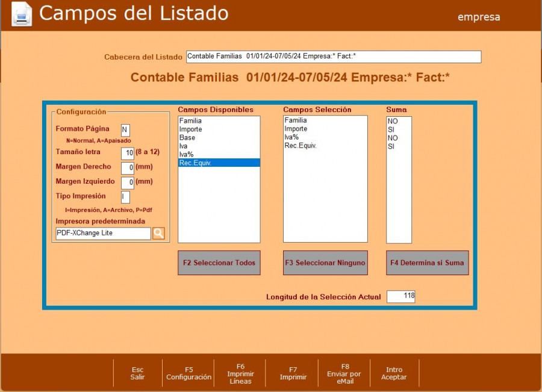This screenshot has height=392, width=542.
Task: Open F5 Configuración in bottom bar
Action: pos(188,373)
